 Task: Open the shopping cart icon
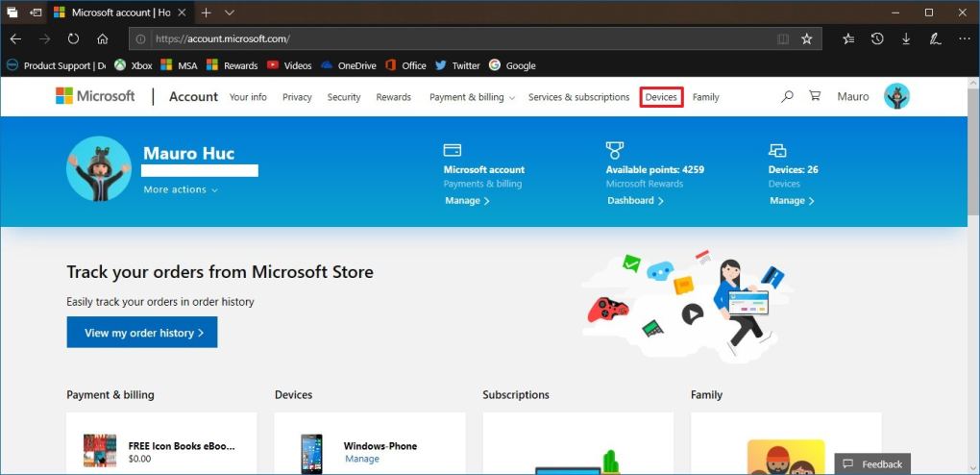pos(815,97)
